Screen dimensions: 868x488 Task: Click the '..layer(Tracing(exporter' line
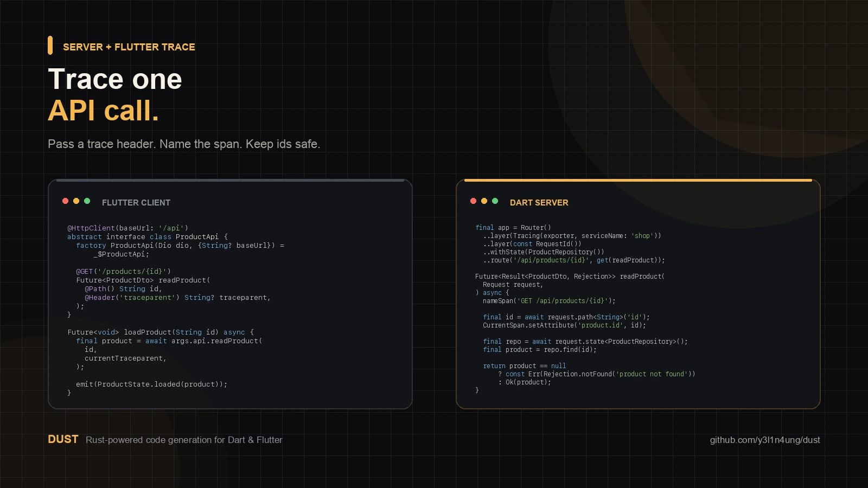[572, 236]
